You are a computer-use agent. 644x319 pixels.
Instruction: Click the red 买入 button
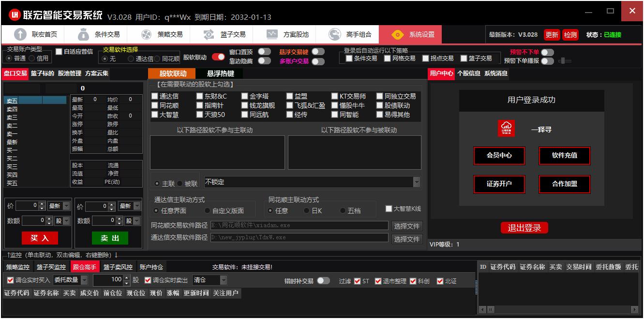(x=40, y=238)
